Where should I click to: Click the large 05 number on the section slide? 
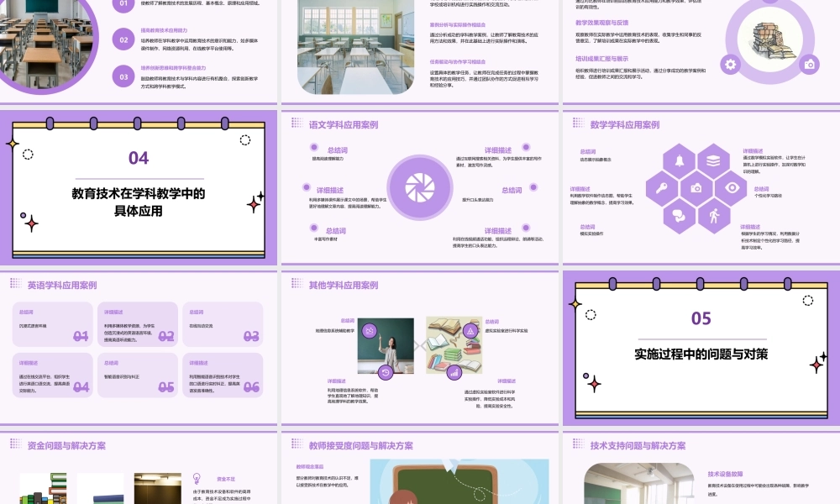[x=701, y=318]
